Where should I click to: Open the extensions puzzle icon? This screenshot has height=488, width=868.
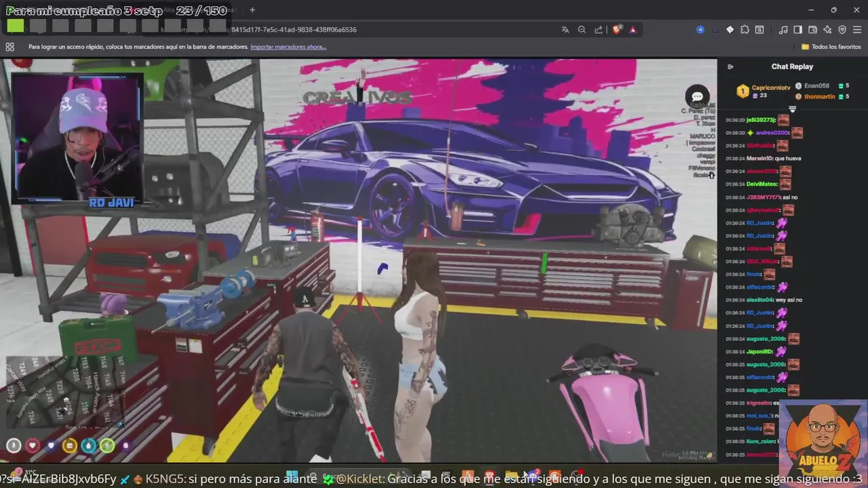[x=745, y=30]
